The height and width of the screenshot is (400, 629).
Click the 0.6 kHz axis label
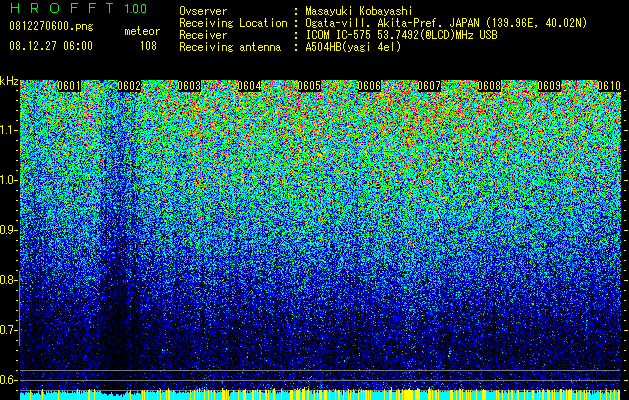tap(9, 380)
